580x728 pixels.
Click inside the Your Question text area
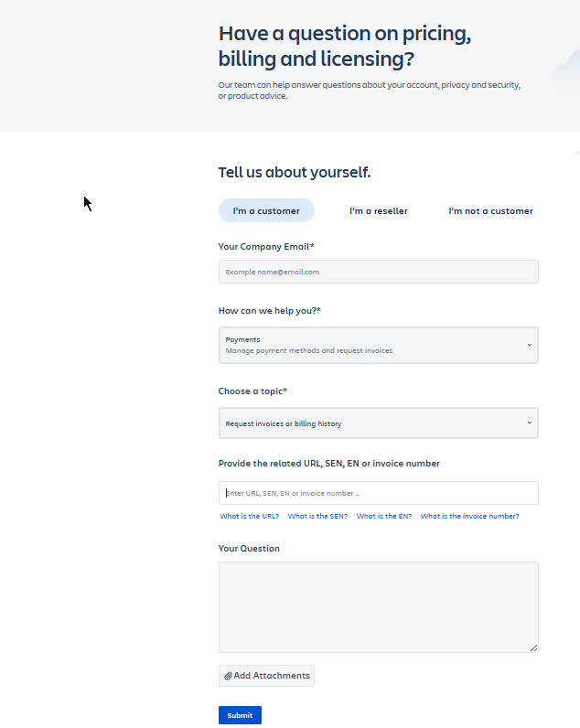(x=379, y=607)
